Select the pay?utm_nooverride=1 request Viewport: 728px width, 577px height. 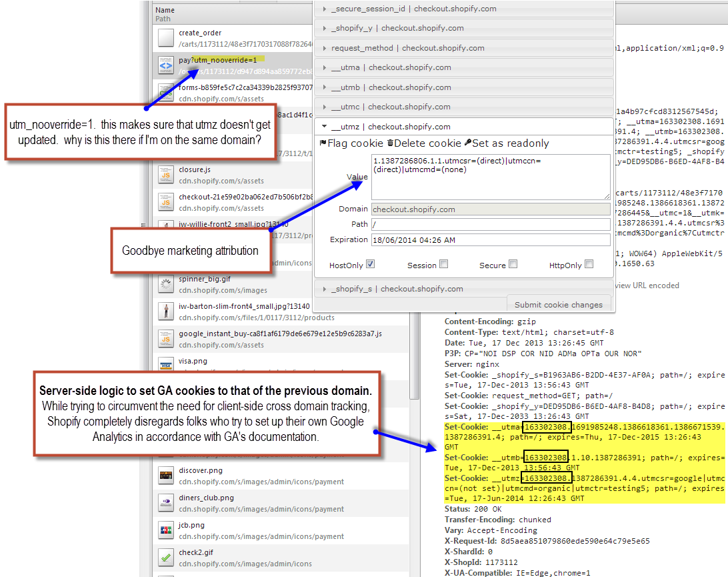(x=233, y=65)
